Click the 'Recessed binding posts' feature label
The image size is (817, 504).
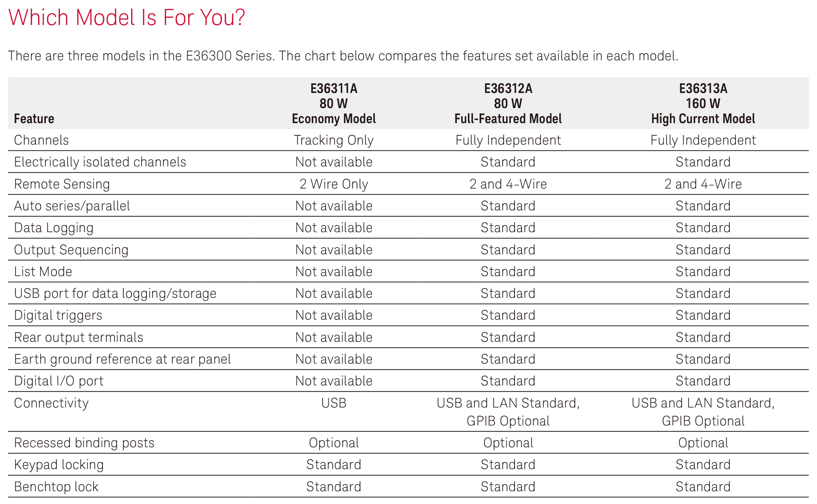tap(84, 443)
